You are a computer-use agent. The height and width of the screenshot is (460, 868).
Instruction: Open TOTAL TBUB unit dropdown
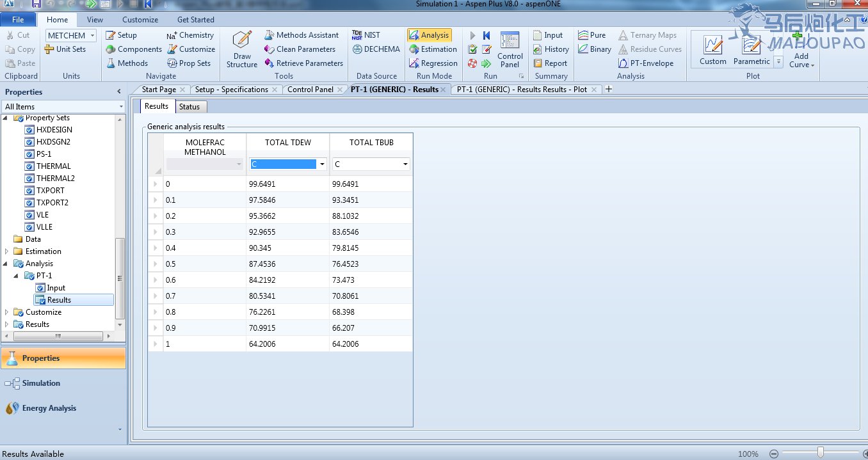tap(405, 164)
